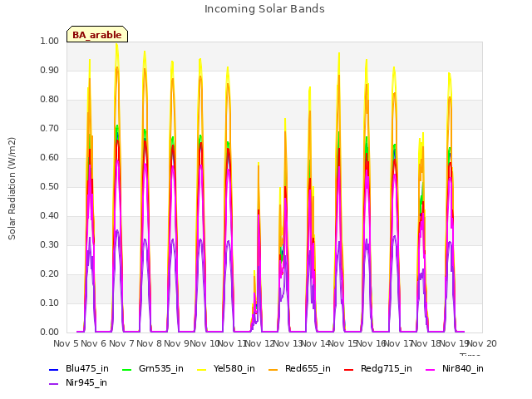The height and width of the screenshot is (399, 532).
Task: Click the Red655_in legend label
Action: [x=308, y=368]
